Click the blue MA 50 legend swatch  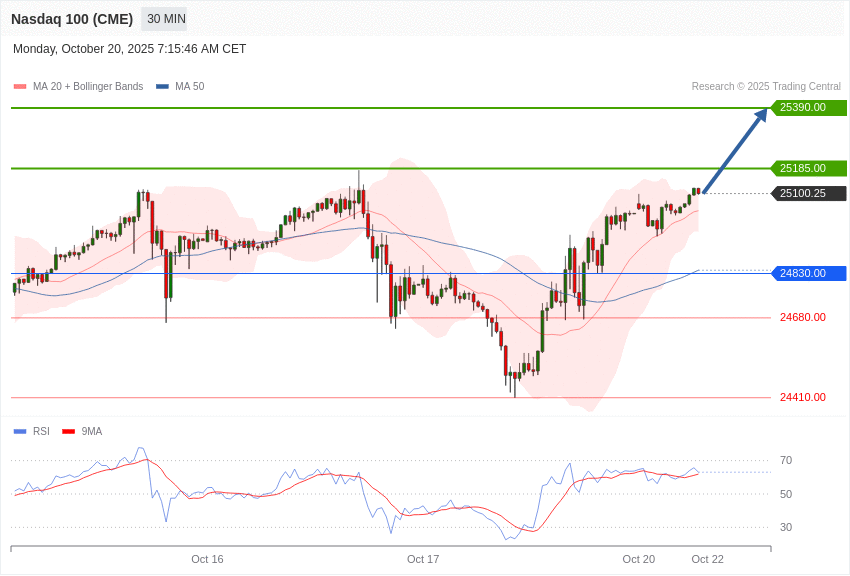point(162,86)
